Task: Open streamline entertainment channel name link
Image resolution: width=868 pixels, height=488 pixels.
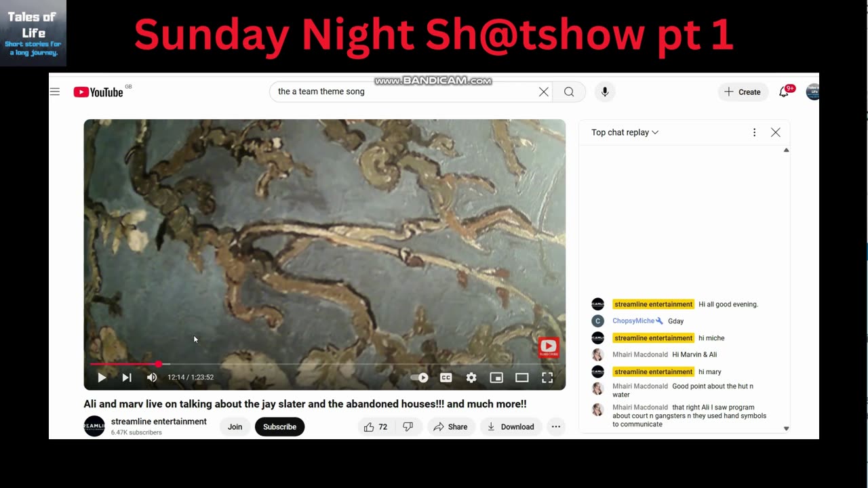Action: click(x=159, y=422)
